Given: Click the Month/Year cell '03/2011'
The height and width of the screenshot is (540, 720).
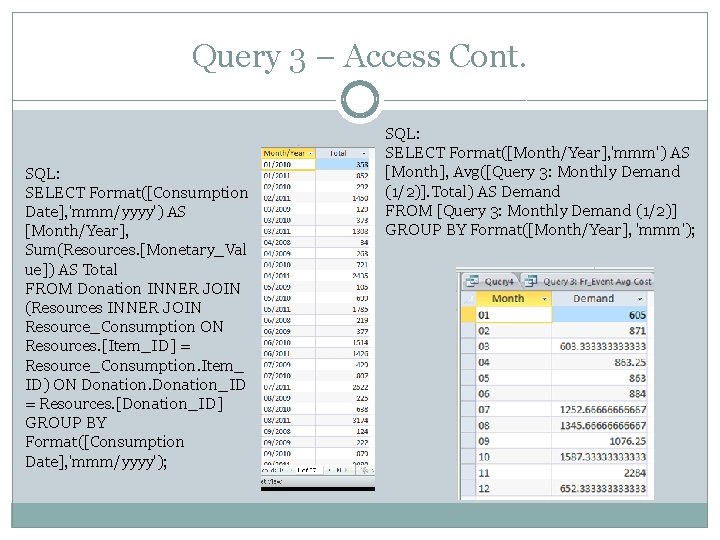Looking at the screenshot, I should (x=288, y=231).
